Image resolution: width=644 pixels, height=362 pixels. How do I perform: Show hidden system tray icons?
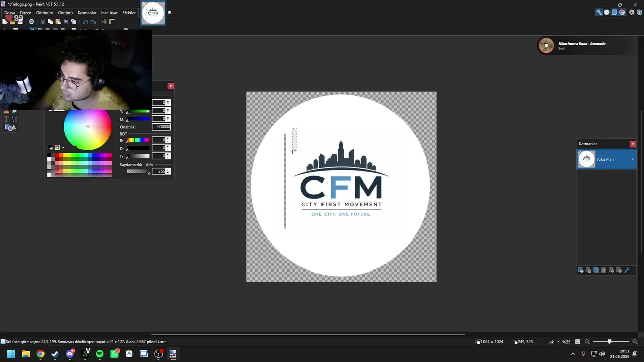[572, 354]
